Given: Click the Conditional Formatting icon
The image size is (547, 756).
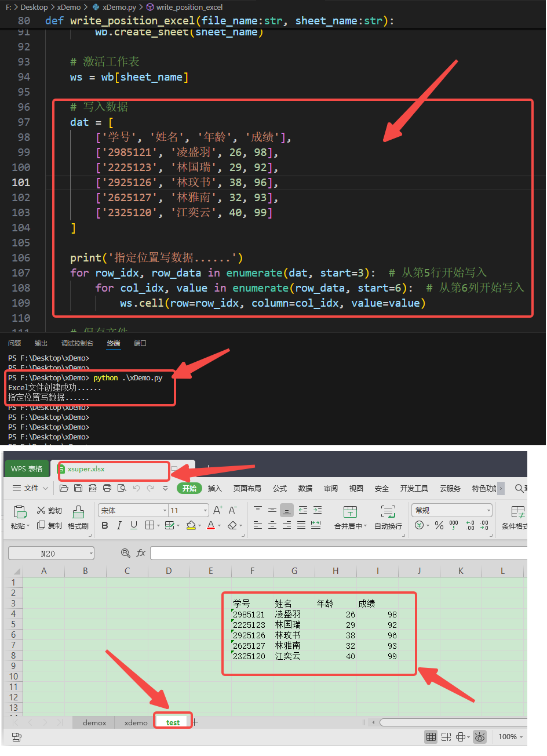Looking at the screenshot, I should point(517,511).
